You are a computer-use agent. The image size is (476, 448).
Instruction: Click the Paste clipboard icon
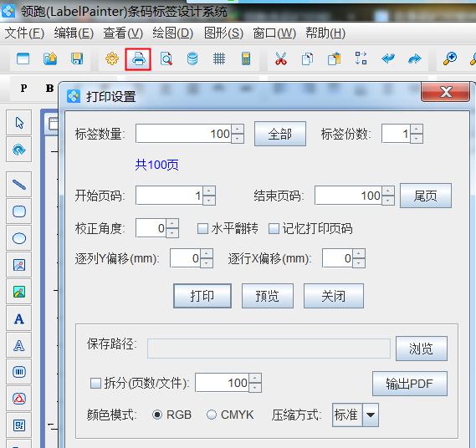coord(335,59)
